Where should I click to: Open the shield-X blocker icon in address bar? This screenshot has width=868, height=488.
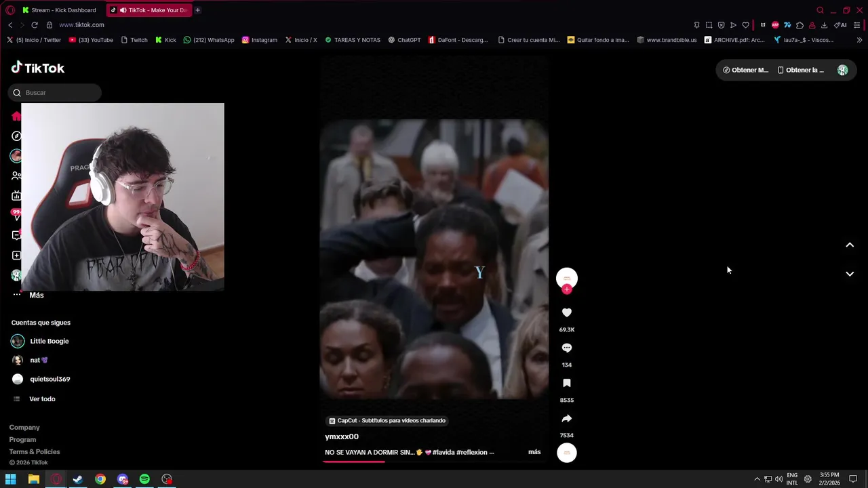pyautogui.click(x=721, y=25)
